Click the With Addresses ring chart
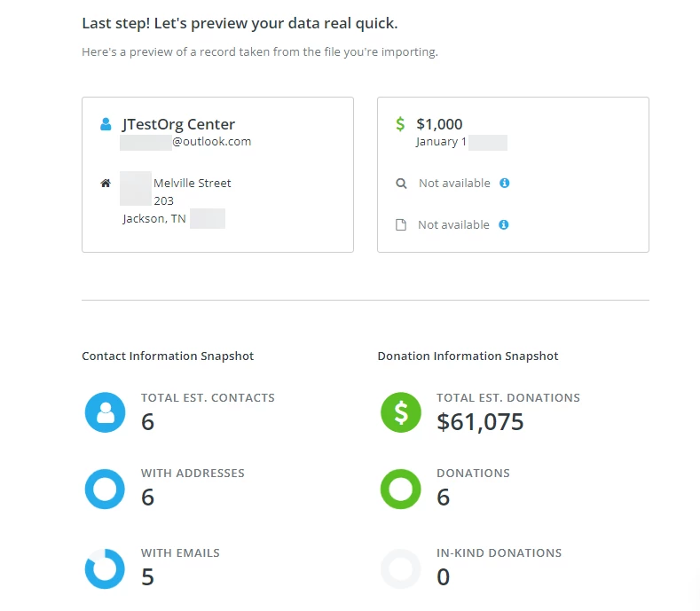 click(x=105, y=490)
